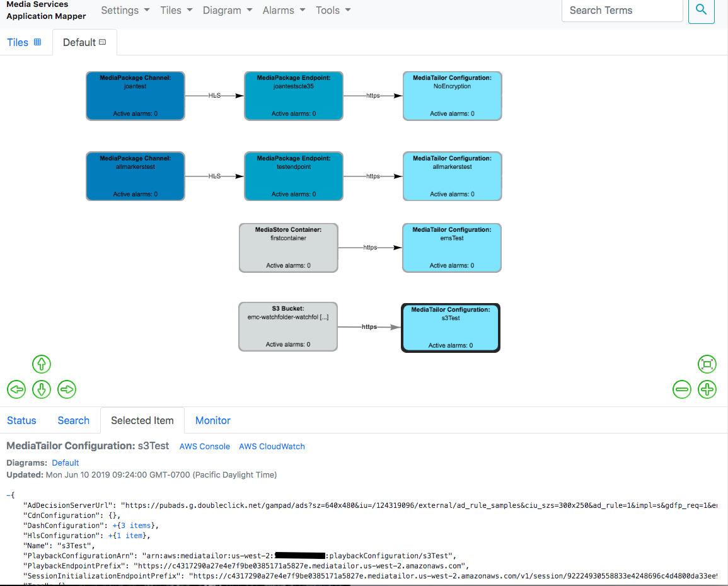Screen dimensions: 728x586
Task: Follow the Default diagram link
Action: 66,462
